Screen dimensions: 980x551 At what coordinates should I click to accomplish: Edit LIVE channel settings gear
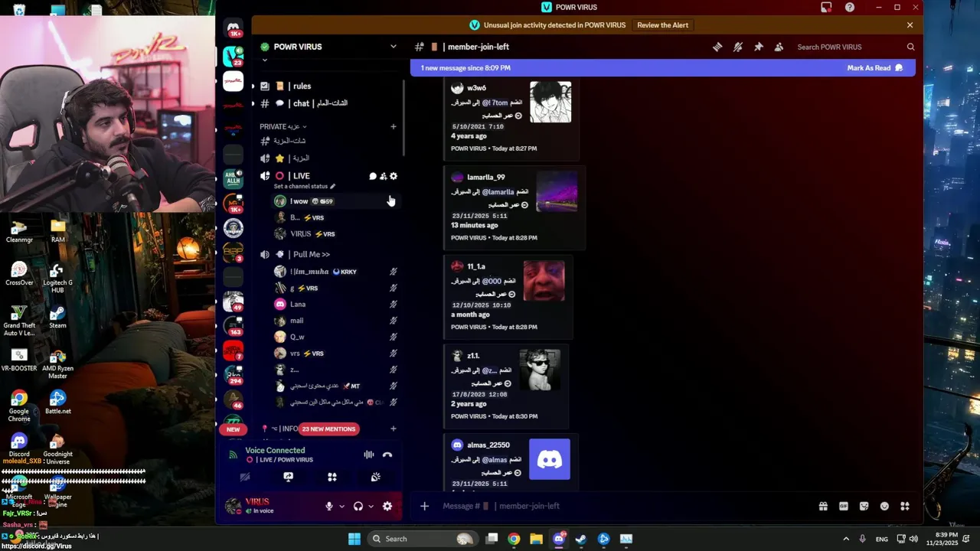click(394, 176)
